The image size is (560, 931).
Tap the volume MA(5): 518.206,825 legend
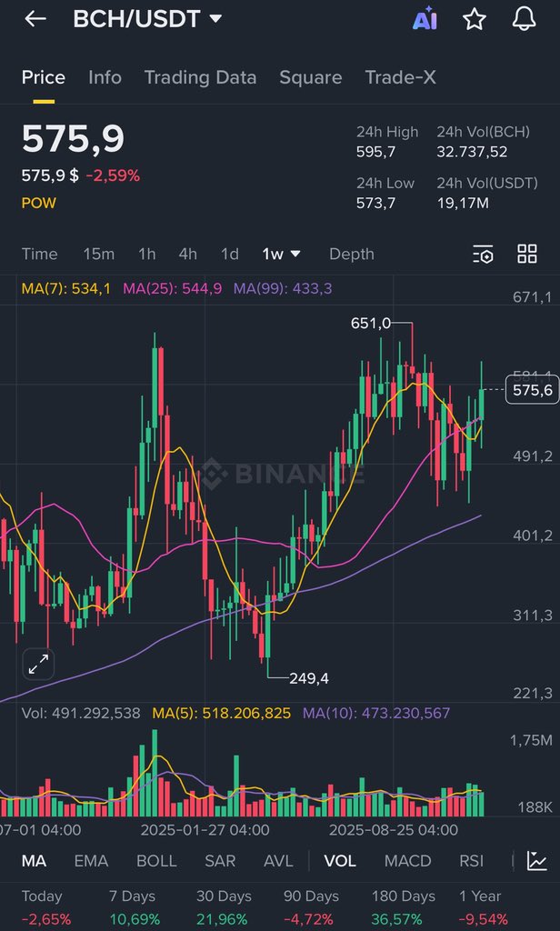[222, 713]
